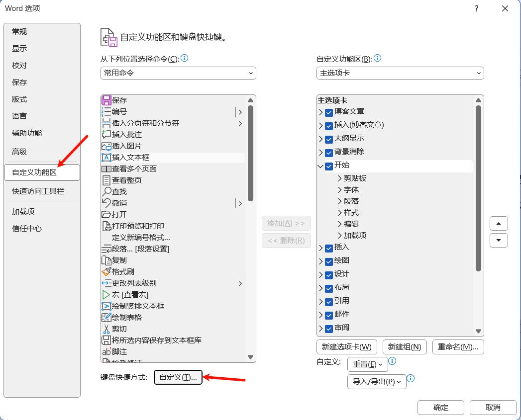This screenshot has width=521, height=420.
Task: Confirm with the 确定 button
Action: (x=440, y=408)
